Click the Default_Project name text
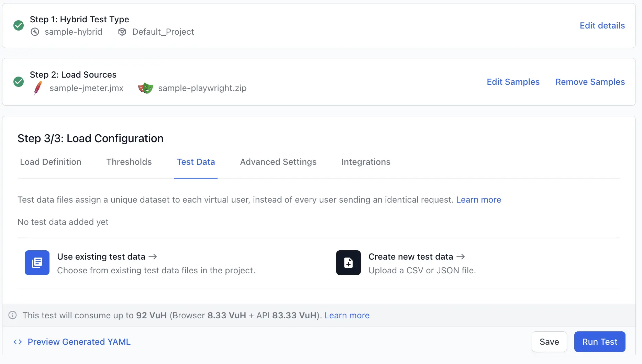 pyautogui.click(x=163, y=32)
